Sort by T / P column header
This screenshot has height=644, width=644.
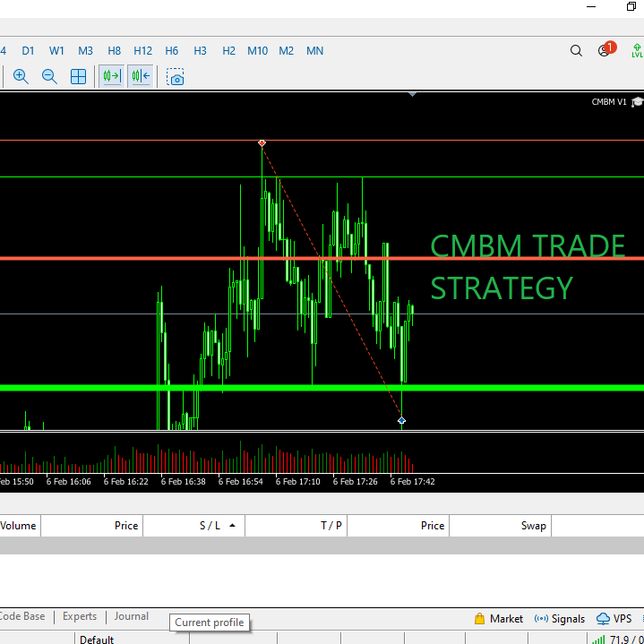tap(296, 526)
